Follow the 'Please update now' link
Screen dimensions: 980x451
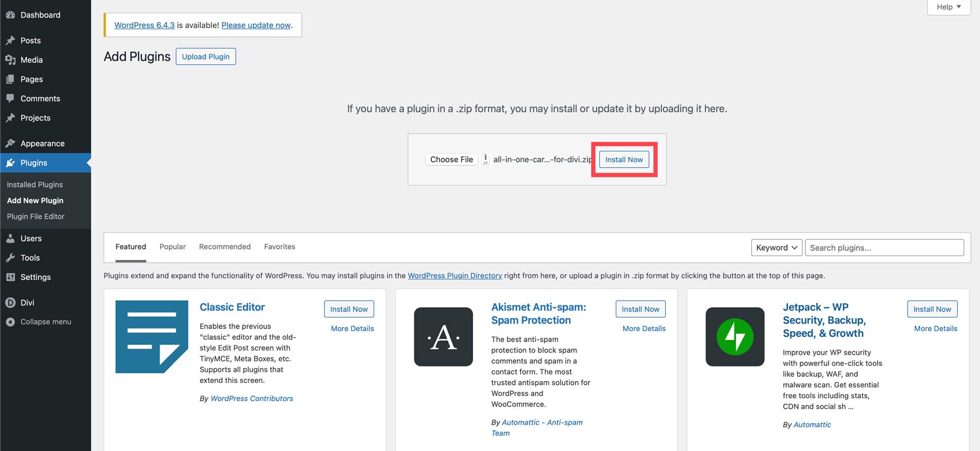(256, 25)
